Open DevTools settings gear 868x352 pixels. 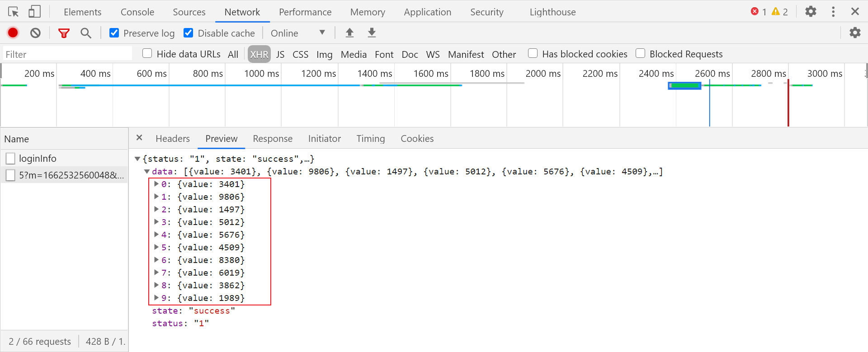point(811,11)
